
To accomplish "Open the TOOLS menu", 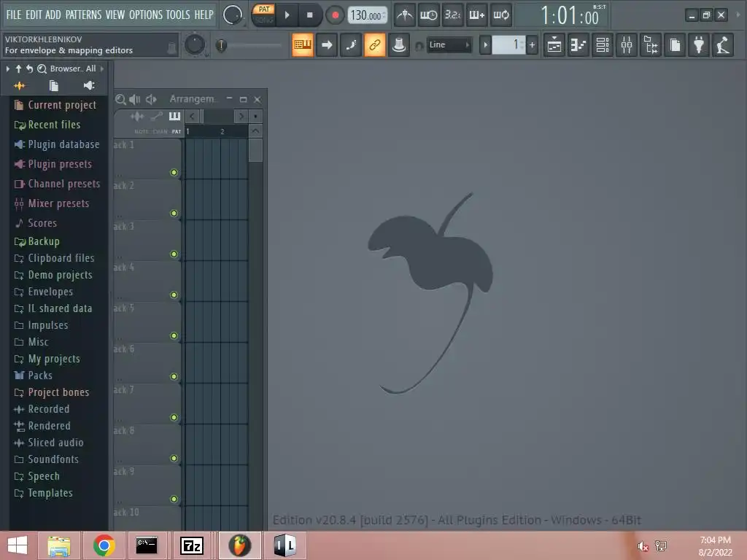I will [178, 15].
